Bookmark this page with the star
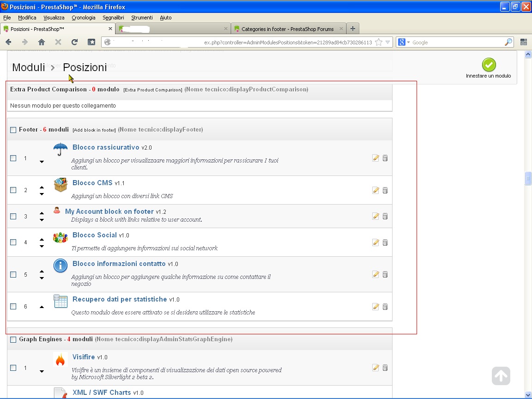This screenshot has height=399, width=532. pyautogui.click(x=379, y=42)
